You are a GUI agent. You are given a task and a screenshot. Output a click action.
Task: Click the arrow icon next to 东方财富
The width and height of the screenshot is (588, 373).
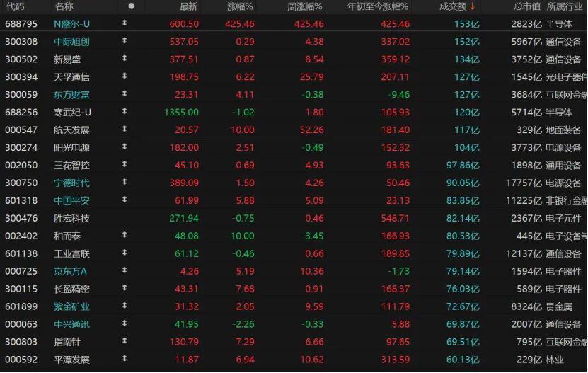[x=125, y=94]
